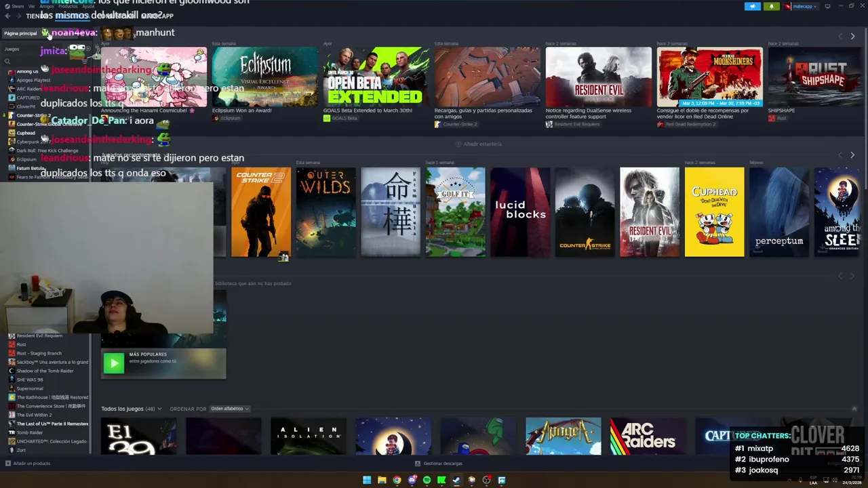Open the Orden alfabético sort dropdown

(x=230, y=409)
